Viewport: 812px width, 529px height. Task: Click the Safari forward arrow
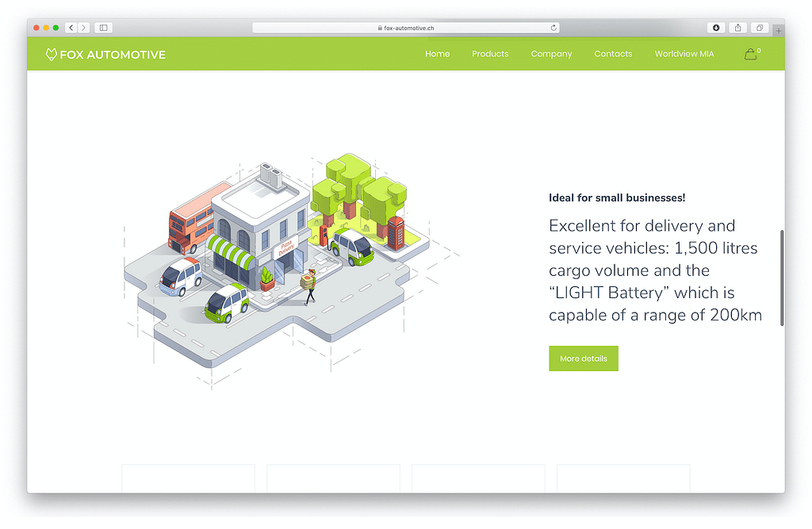[x=83, y=28]
